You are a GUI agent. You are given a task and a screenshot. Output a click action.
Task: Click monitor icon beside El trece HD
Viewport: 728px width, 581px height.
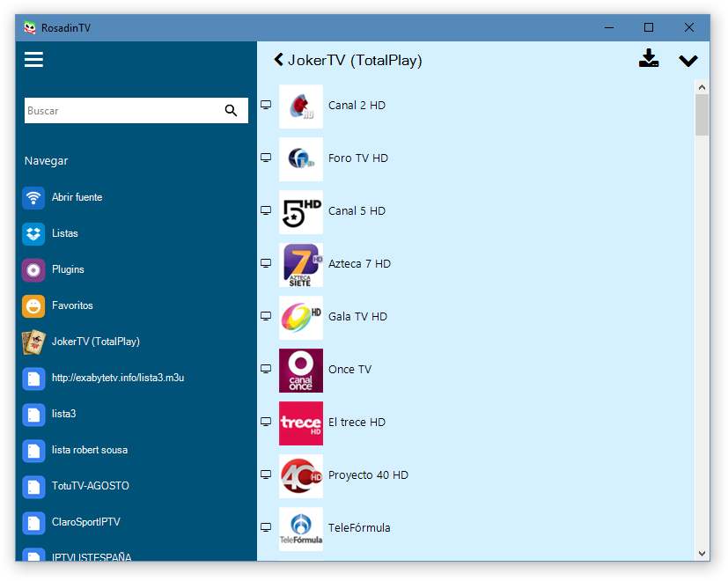(x=266, y=422)
